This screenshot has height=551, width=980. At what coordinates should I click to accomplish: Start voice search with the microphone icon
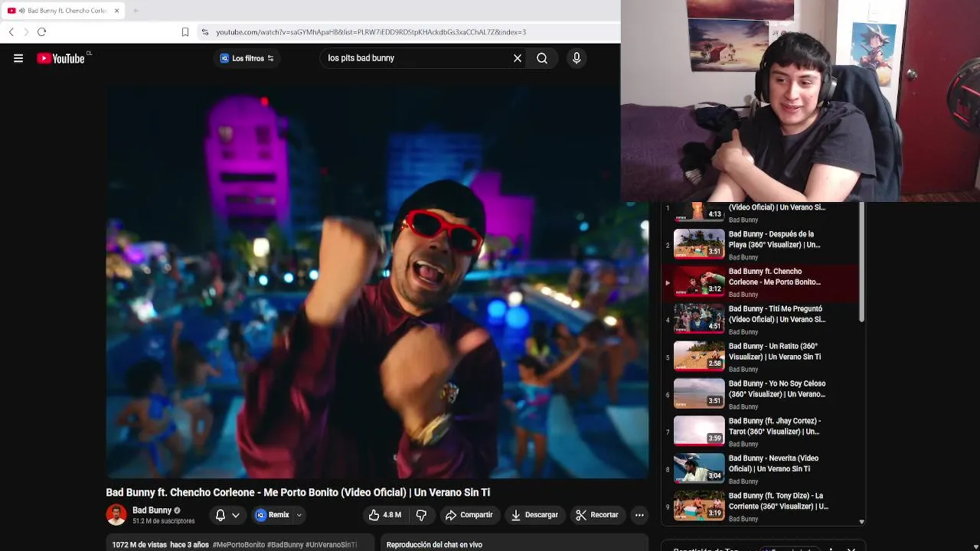pyautogui.click(x=577, y=58)
